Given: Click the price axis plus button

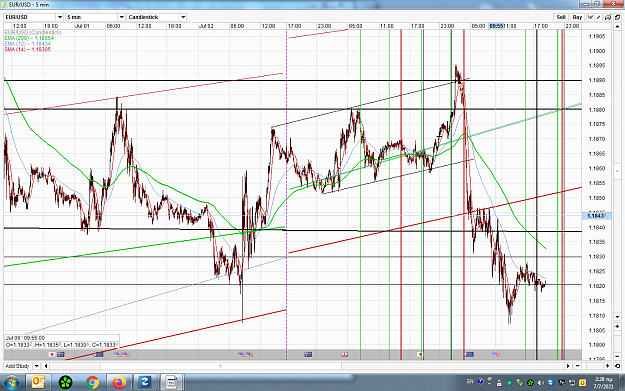Looking at the screenshot, I should point(617,326).
